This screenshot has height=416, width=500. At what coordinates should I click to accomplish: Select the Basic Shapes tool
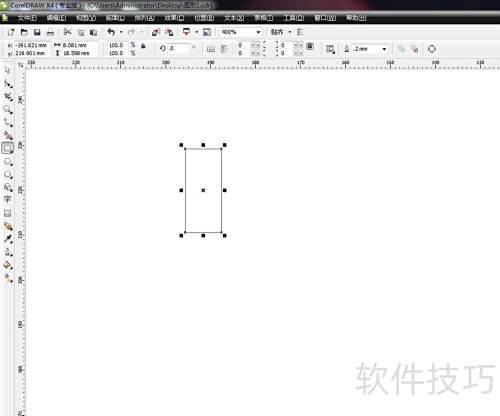[8, 188]
